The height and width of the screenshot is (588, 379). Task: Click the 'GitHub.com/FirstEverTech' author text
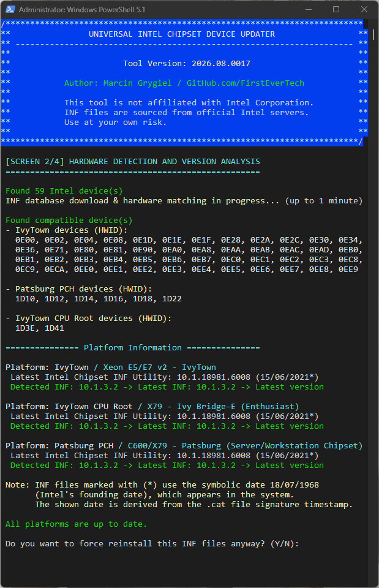[245, 83]
